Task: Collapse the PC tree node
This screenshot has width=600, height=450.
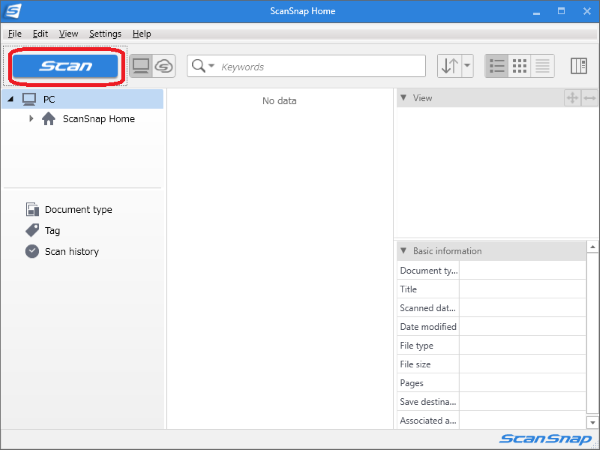Action: 11,99
